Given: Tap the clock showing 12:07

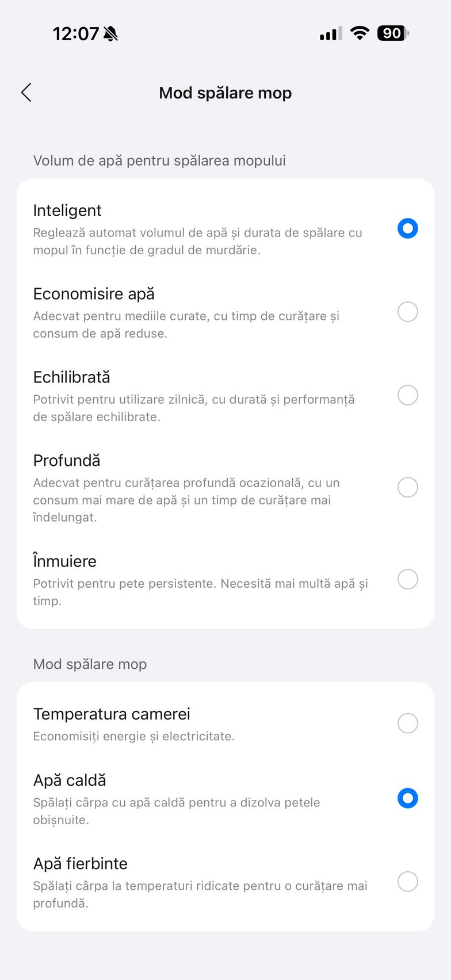Looking at the screenshot, I should 76,34.
